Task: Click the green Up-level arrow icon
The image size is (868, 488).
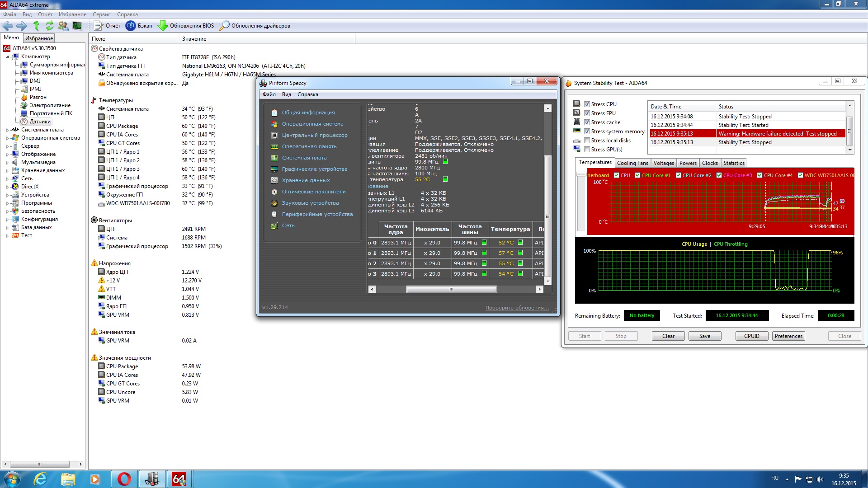Action: pyautogui.click(x=36, y=26)
